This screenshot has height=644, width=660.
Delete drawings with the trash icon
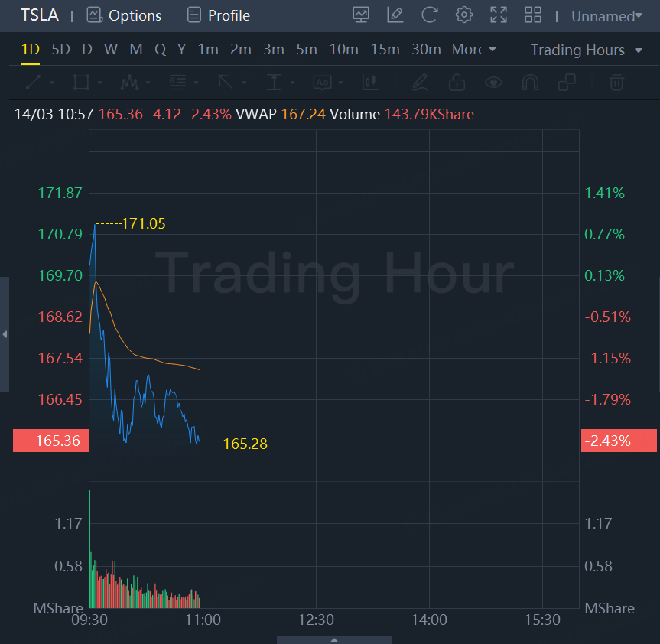click(616, 83)
